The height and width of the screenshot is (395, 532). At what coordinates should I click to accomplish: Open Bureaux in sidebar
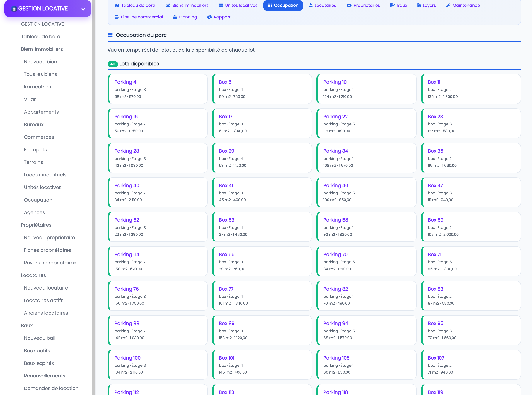click(34, 124)
